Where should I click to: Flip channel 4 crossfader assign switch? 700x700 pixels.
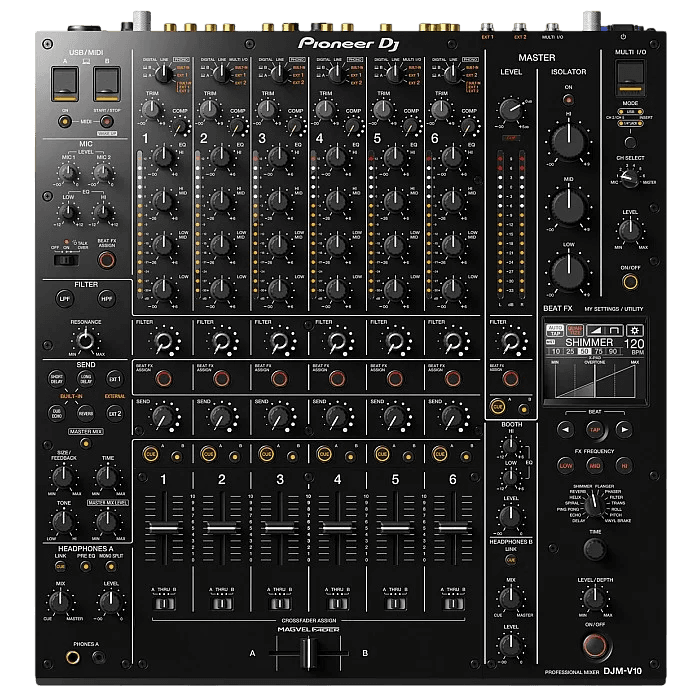coord(338,604)
